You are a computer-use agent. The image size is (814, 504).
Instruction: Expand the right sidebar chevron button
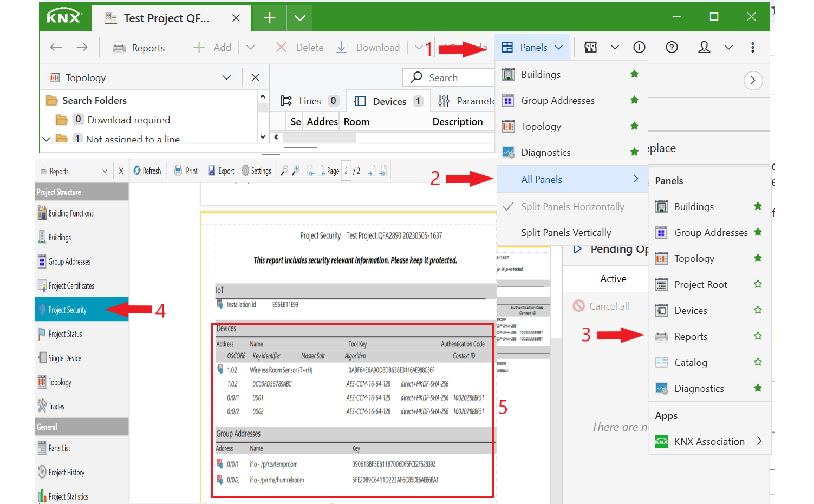[753, 81]
